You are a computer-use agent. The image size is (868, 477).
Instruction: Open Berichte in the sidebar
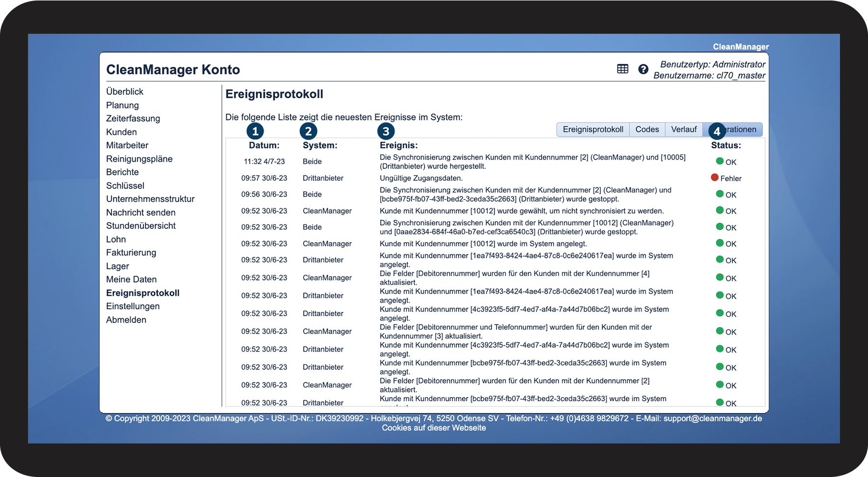pos(122,172)
